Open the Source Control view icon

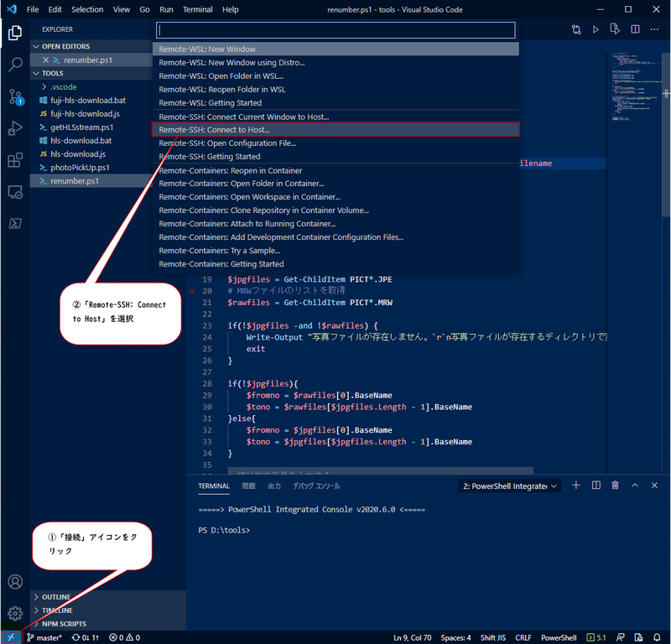(15, 96)
